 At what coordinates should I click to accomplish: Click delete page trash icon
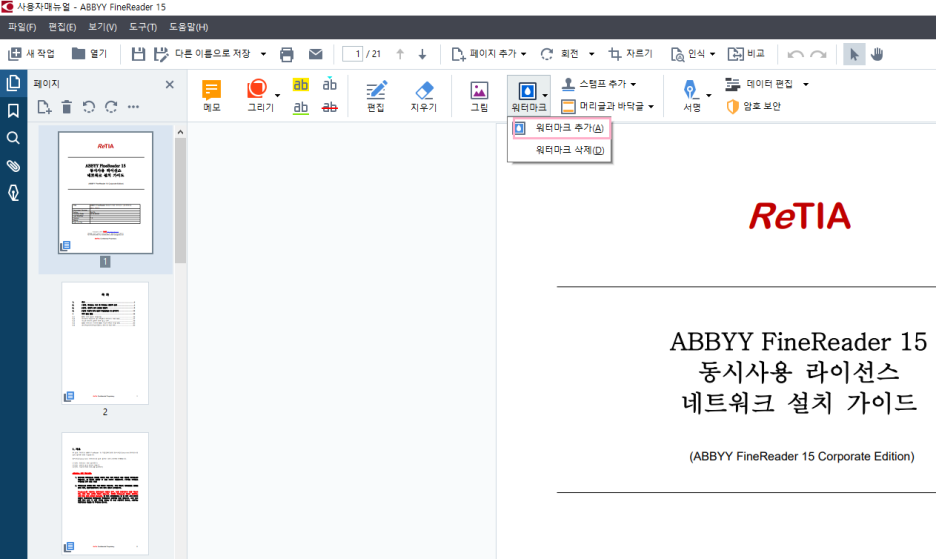click(x=67, y=107)
